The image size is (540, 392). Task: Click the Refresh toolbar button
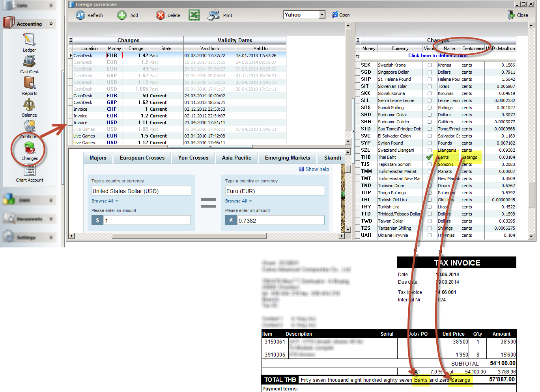[x=80, y=15]
